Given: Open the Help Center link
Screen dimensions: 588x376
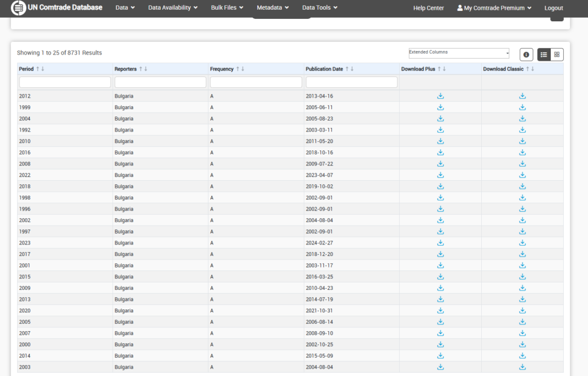Looking at the screenshot, I should tap(428, 8).
